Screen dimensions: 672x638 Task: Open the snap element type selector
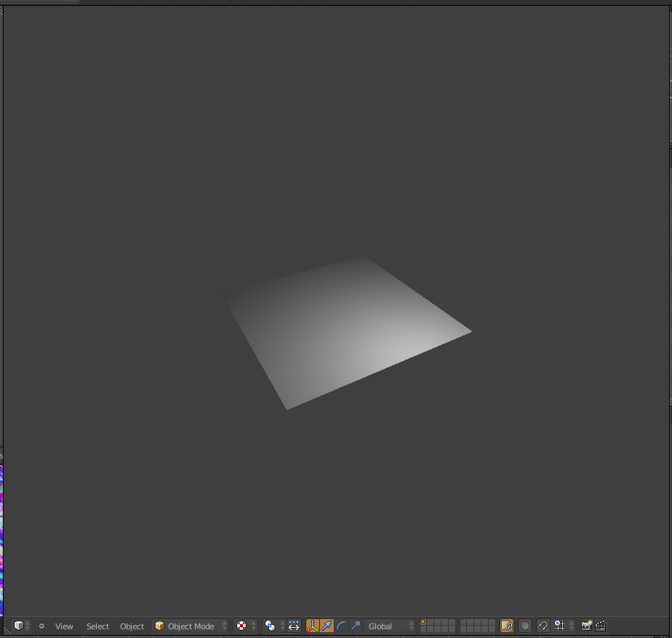pos(563,626)
